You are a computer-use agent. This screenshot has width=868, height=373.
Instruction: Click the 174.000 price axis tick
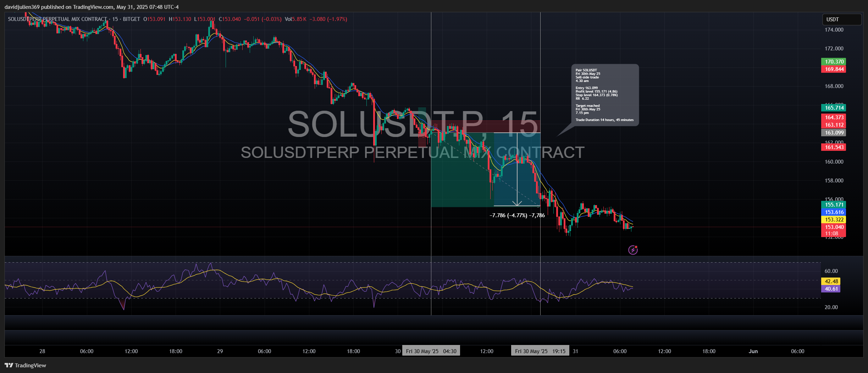click(x=834, y=30)
